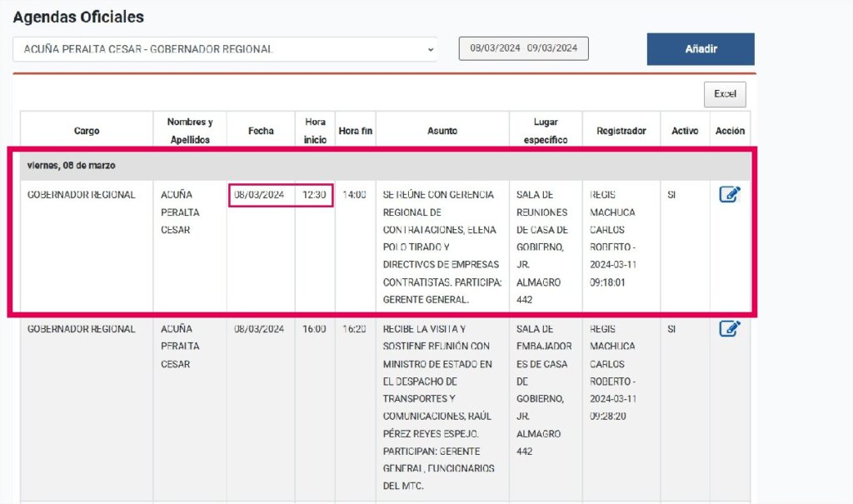Export the table with the Excel button
Screen dimensions: 853x504
pyautogui.click(x=725, y=94)
